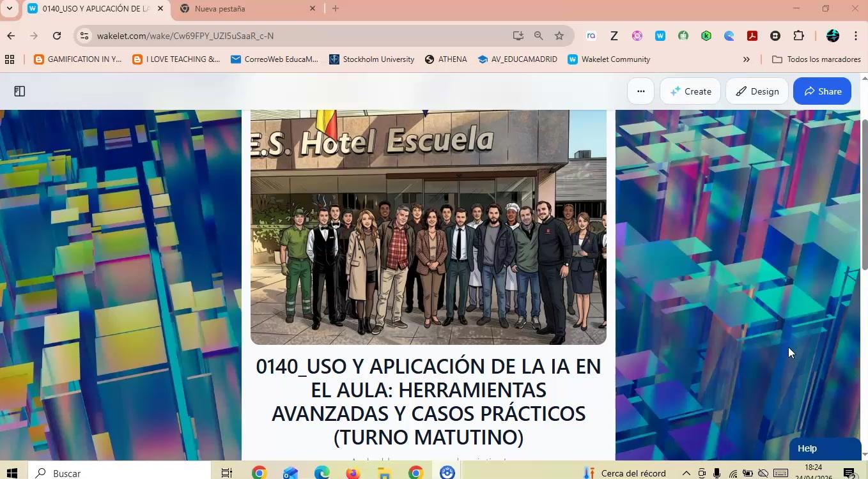Screen dimensions: 868x479
Task: Select the '0140_USO Y APLICACIÓN' tab
Action: point(96,9)
